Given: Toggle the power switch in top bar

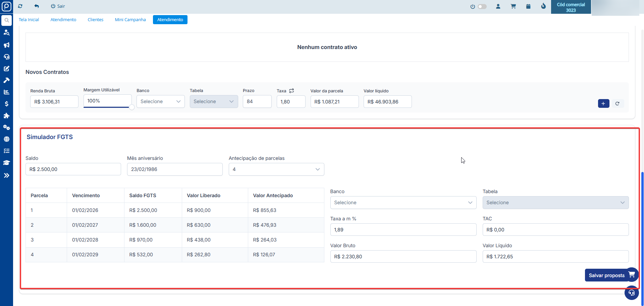Looking at the screenshot, I should [x=482, y=6].
